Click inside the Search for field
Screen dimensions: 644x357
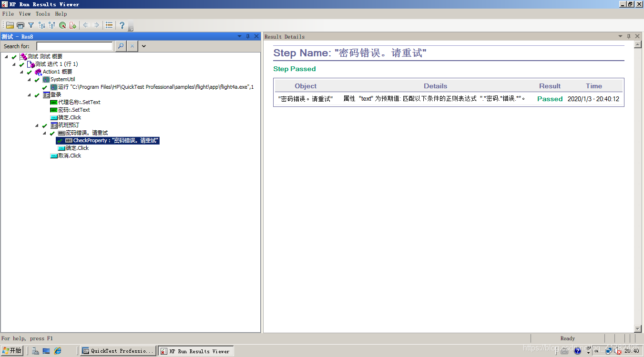coord(75,46)
